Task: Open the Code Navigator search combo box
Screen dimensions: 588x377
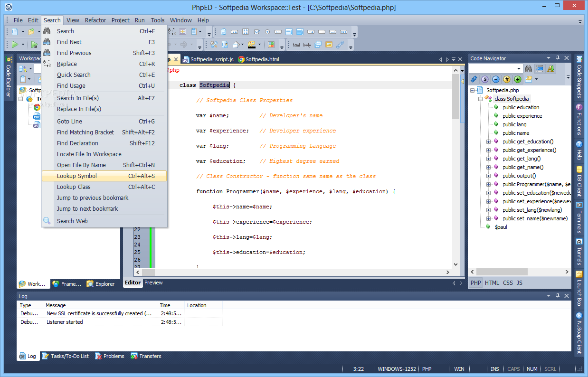Action: click(496, 68)
